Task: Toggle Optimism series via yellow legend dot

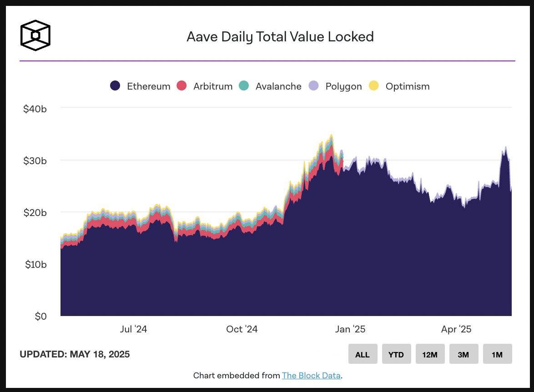Action: [374, 85]
